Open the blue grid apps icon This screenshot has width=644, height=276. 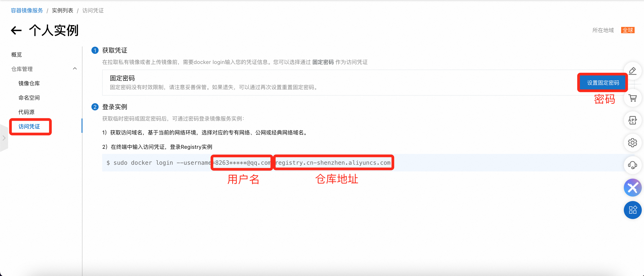[632, 210]
